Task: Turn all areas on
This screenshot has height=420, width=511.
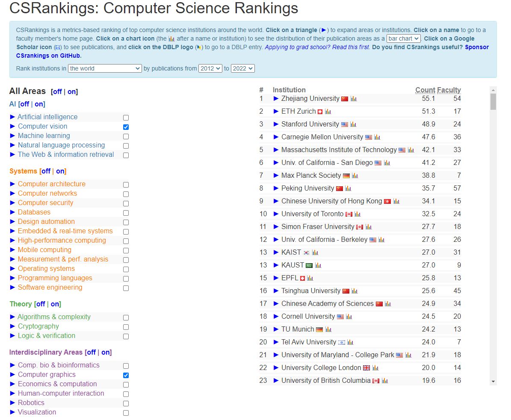Action: point(72,91)
